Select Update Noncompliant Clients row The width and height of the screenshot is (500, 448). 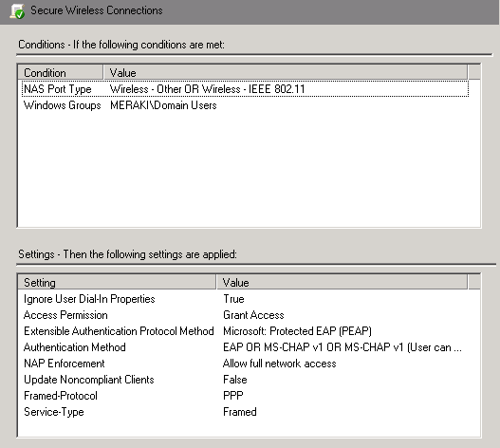pos(249,380)
